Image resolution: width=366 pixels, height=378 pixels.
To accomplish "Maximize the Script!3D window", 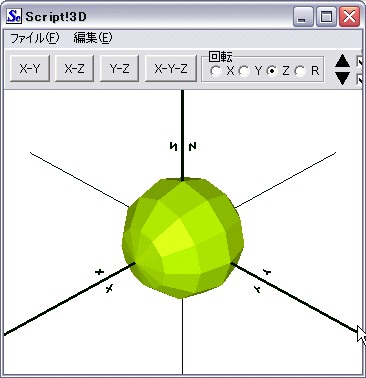I will click(326, 16).
